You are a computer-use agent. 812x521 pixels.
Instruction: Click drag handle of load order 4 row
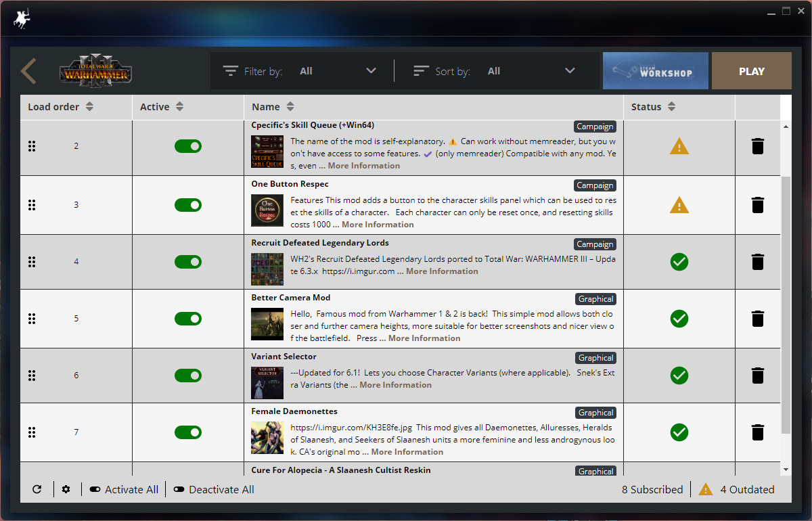point(32,262)
